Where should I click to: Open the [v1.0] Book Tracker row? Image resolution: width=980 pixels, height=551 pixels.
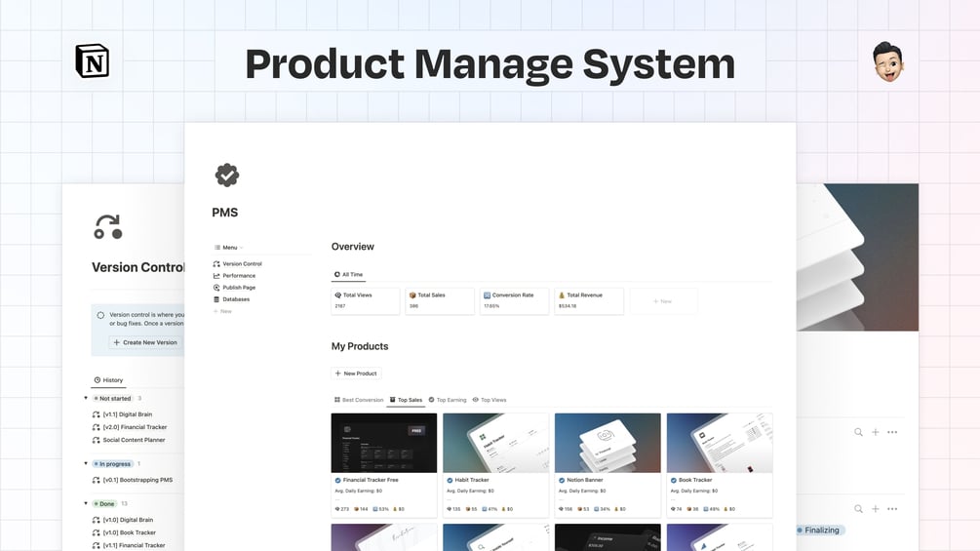[x=124, y=532]
